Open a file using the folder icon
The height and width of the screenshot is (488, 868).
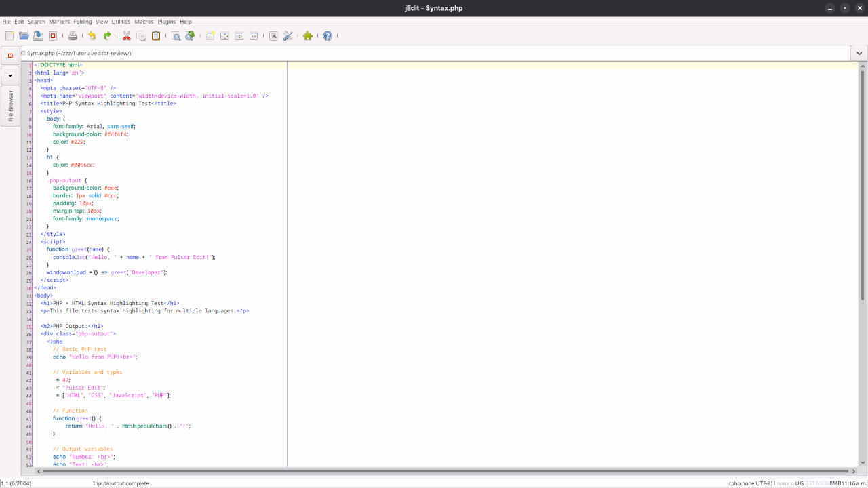(x=24, y=36)
